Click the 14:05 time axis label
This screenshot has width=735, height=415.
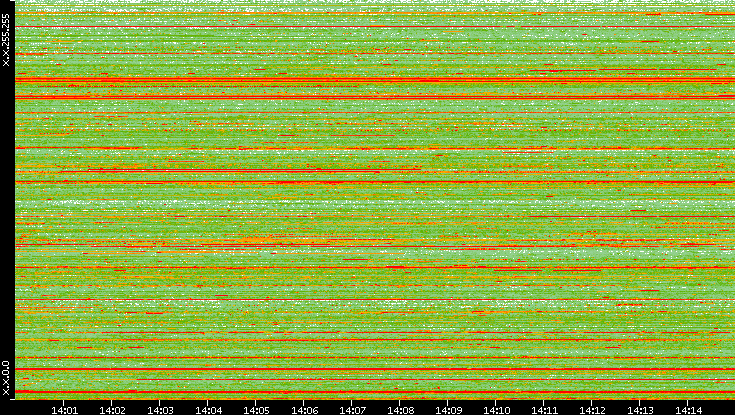click(x=256, y=410)
